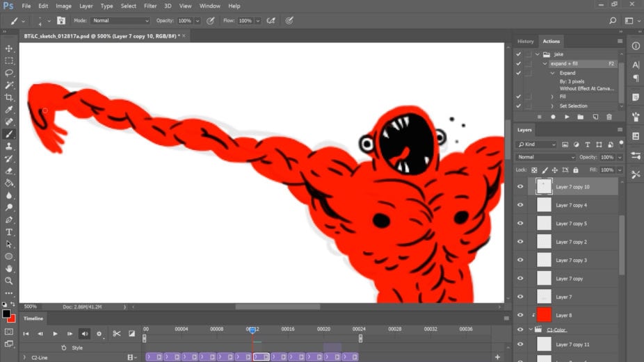Delete action using Actions panel trash icon

[609, 117]
